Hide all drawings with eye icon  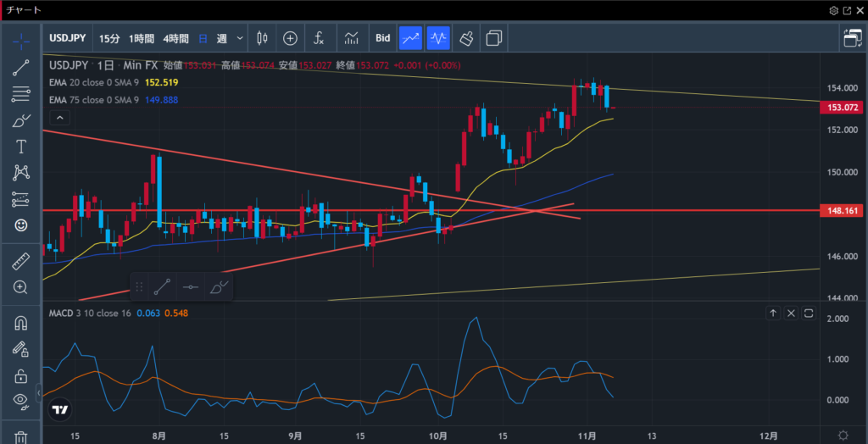coord(21,400)
